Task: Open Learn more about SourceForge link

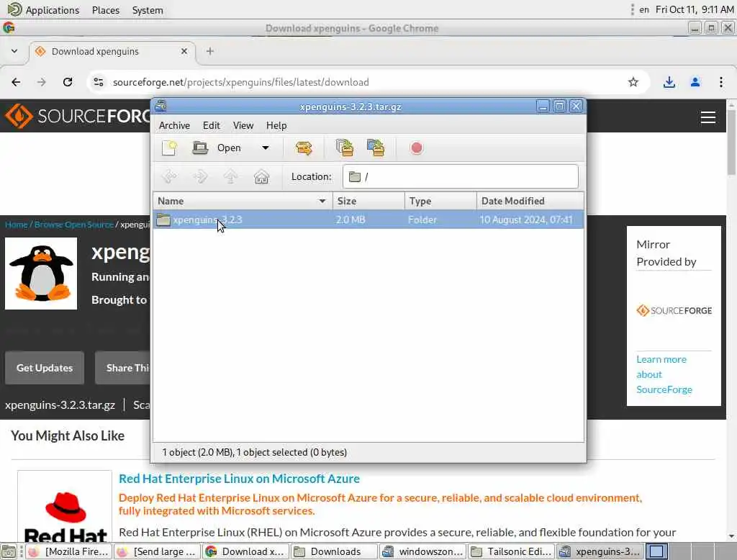Action: coord(664,374)
